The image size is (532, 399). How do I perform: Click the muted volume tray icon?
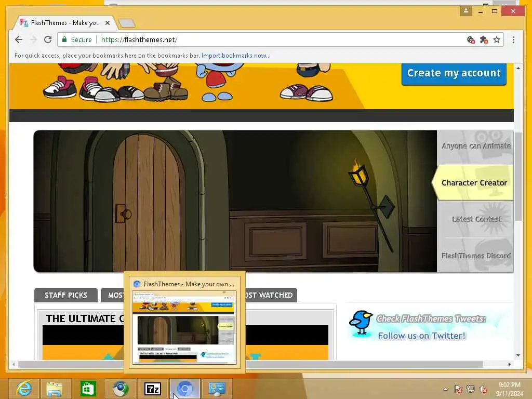[x=483, y=389]
